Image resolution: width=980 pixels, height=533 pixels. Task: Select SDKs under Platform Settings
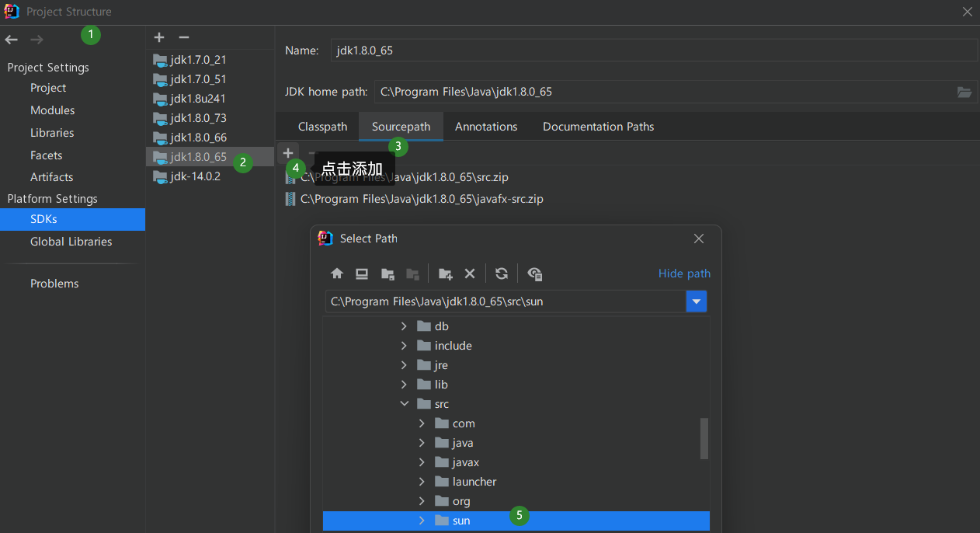(72, 219)
